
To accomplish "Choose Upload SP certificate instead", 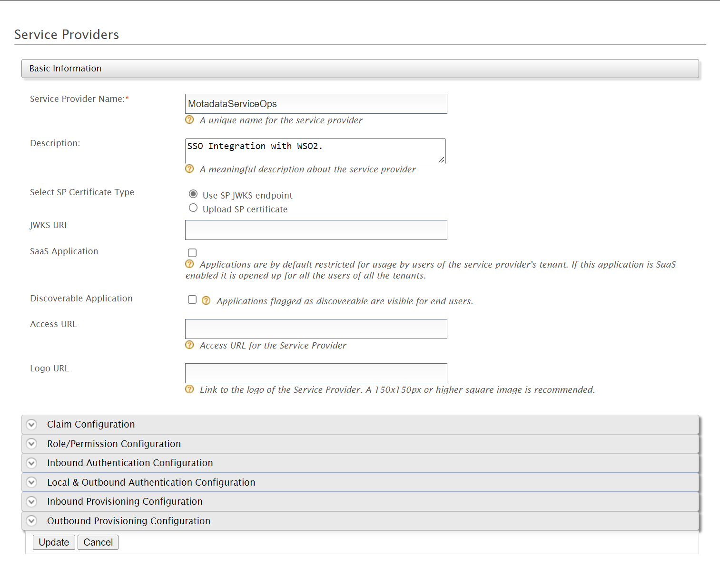I will [193, 208].
